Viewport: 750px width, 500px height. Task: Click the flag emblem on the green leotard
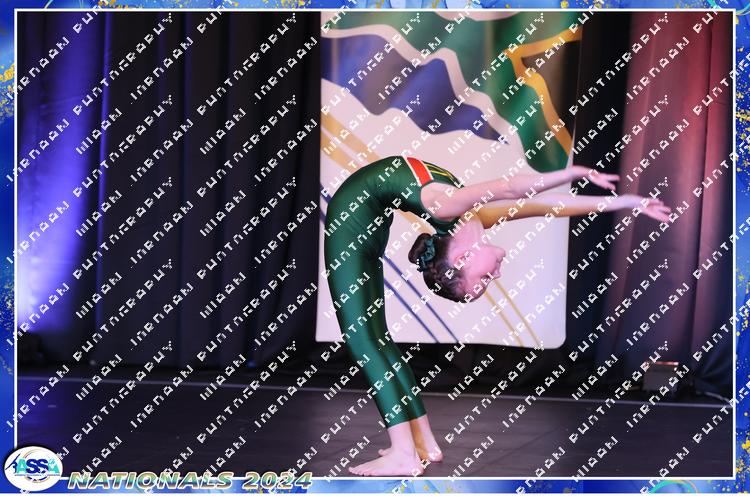418,170
